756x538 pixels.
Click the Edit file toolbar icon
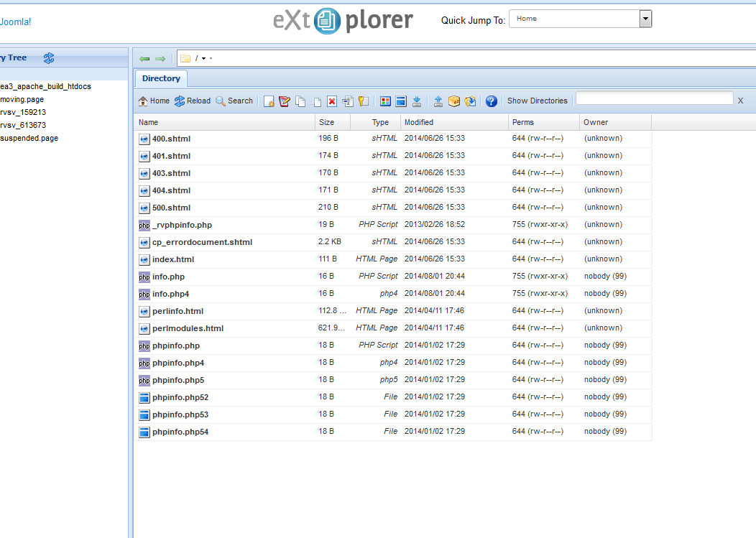pyautogui.click(x=285, y=101)
